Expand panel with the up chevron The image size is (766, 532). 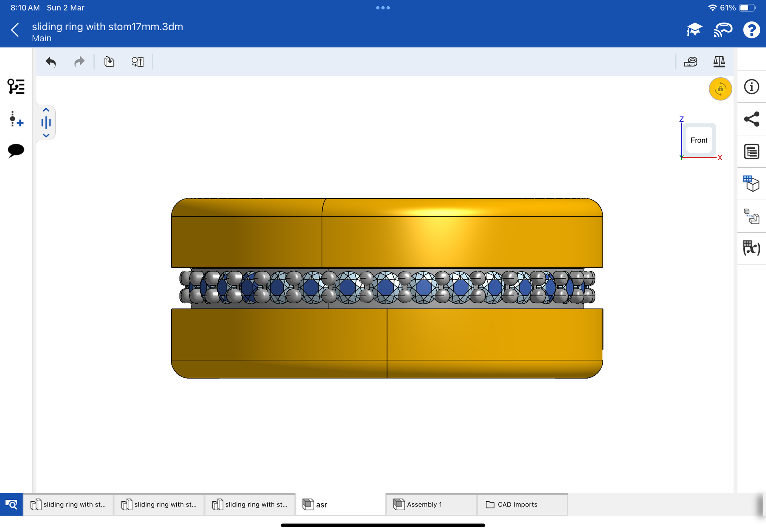(46, 110)
